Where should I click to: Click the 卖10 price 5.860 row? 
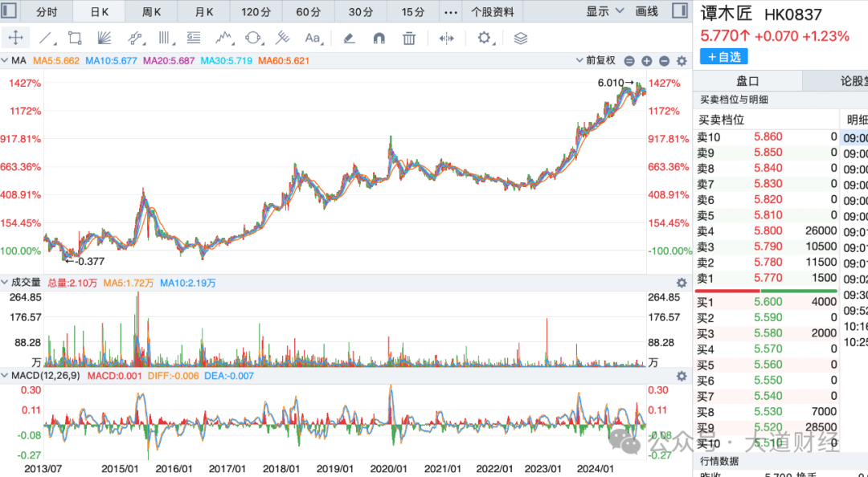pyautogui.click(x=766, y=137)
